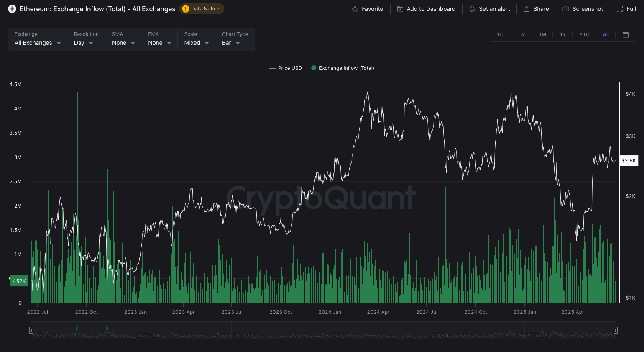Click the yellow Data Notice warning icon

pos(186,9)
